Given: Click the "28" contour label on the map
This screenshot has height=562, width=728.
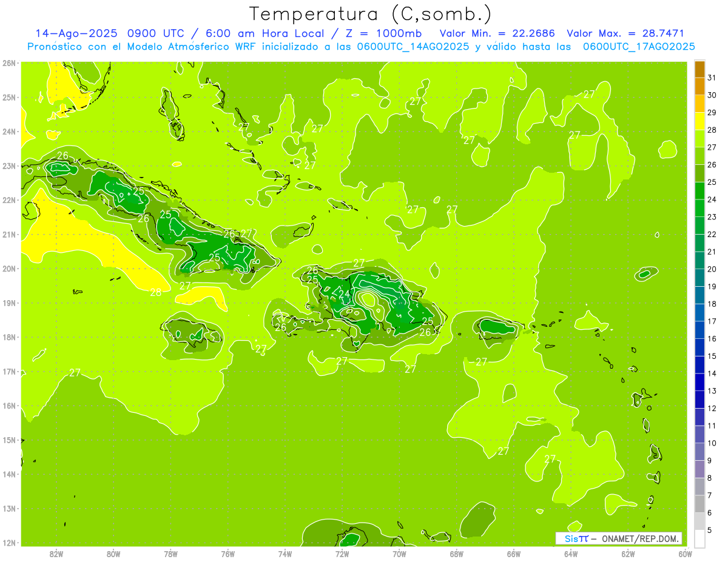Looking at the screenshot, I should (x=156, y=292).
